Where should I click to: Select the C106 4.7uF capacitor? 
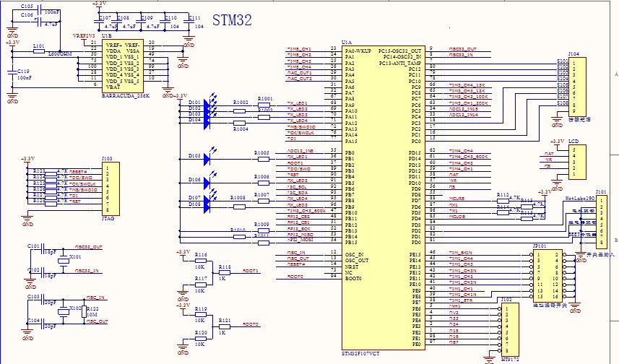click(40, 22)
